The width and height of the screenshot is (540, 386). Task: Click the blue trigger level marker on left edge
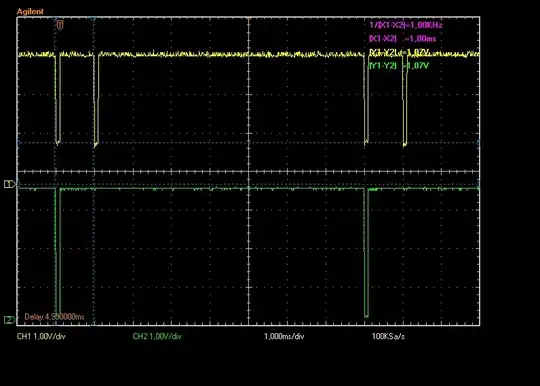click(x=19, y=143)
